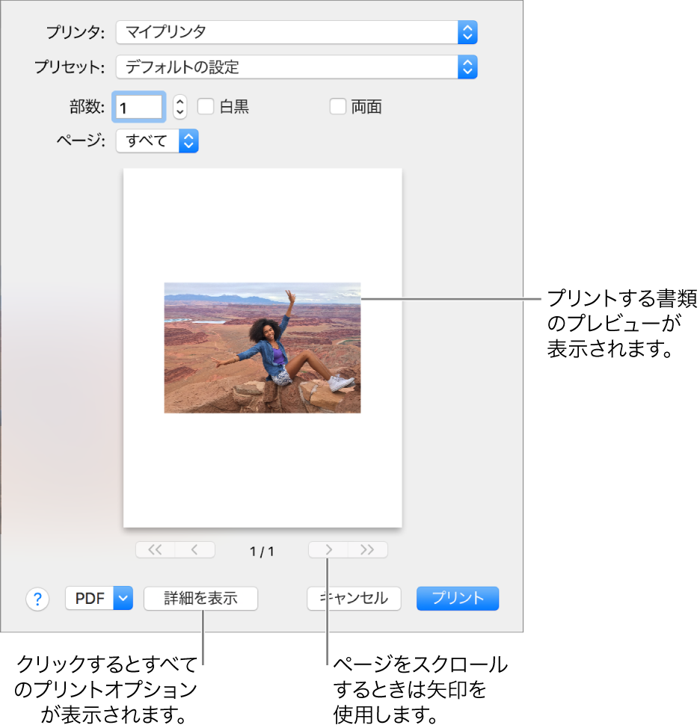
Task: Click the 詳細を表示 button
Action: (200, 599)
